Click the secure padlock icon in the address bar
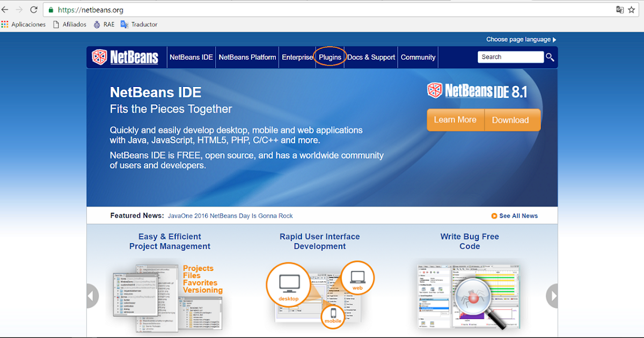This screenshot has height=338, width=644. (x=50, y=9)
